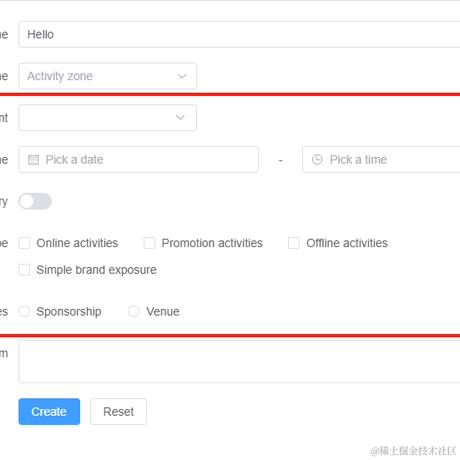
Task: Click the Pick a date field
Action: pos(139,160)
